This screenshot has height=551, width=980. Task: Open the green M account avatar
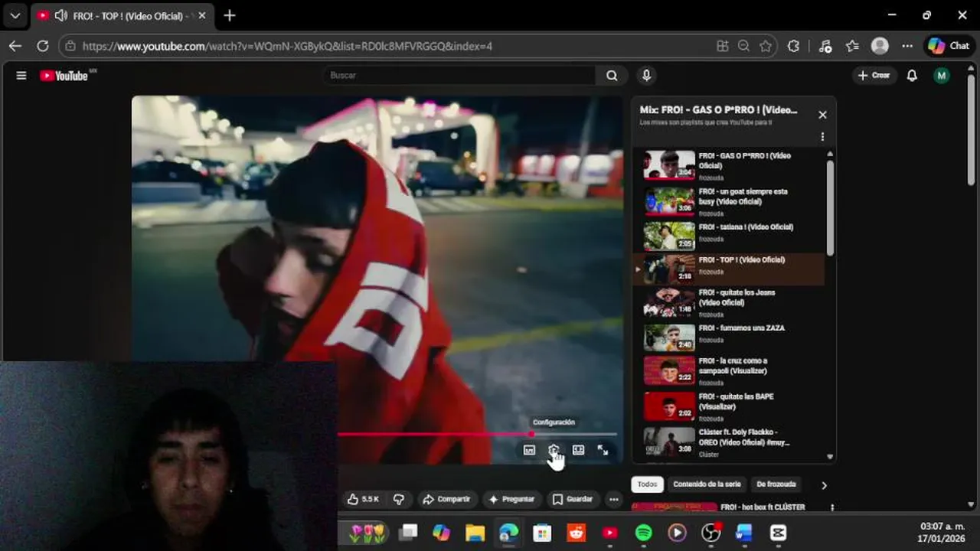(x=942, y=75)
